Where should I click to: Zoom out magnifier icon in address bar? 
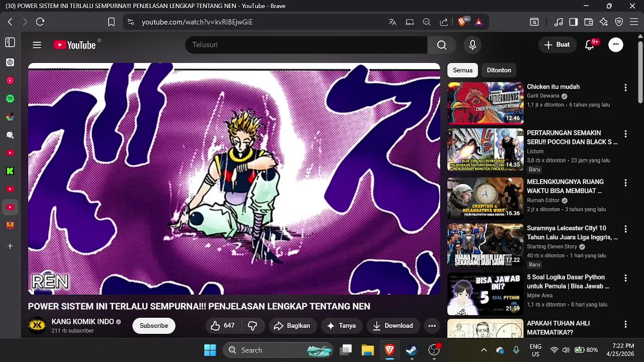427,22
